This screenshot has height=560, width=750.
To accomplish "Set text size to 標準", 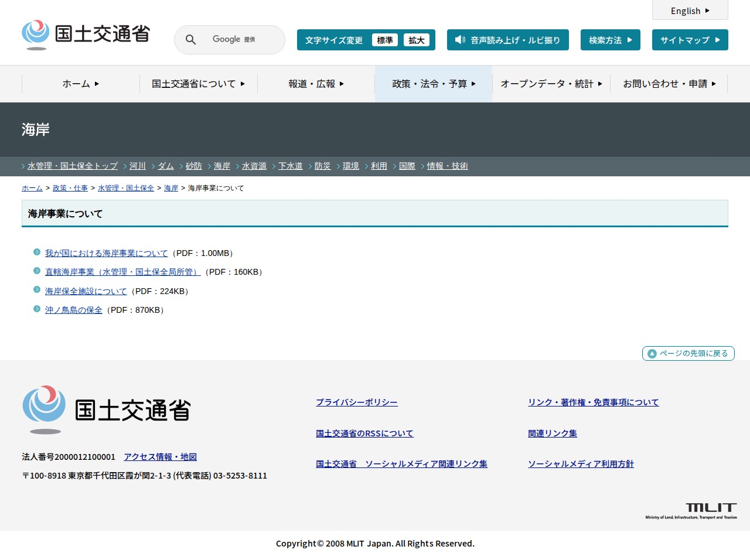I will (x=384, y=40).
